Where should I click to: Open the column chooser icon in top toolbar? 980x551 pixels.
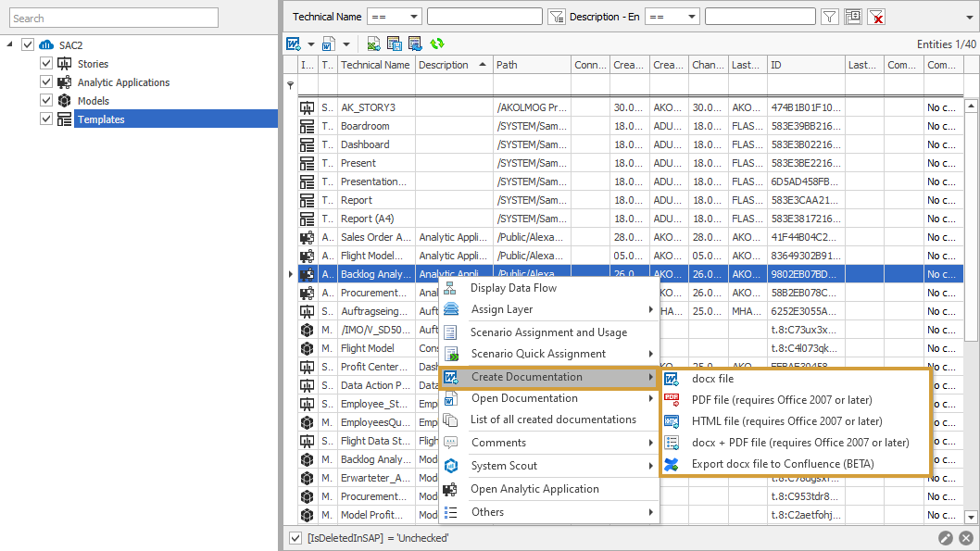click(x=853, y=16)
